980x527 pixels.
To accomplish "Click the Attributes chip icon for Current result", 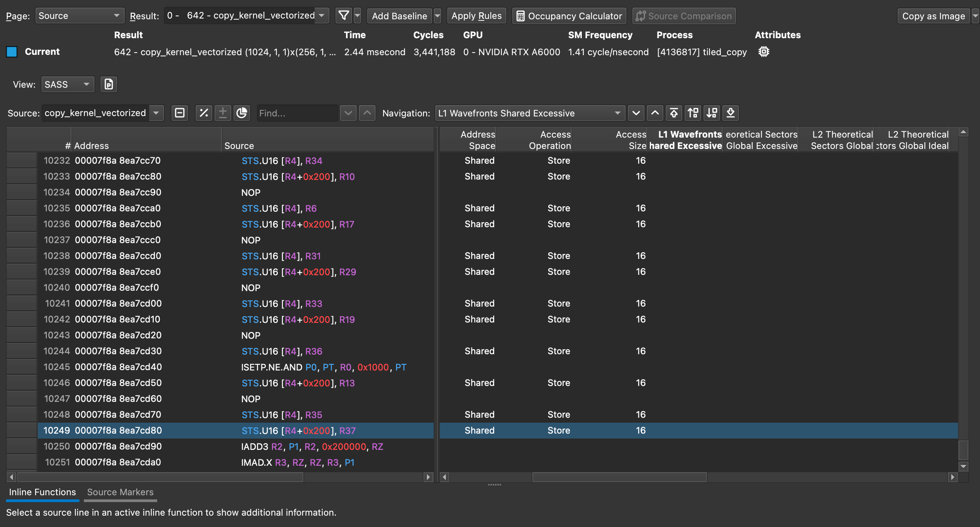I will (764, 52).
